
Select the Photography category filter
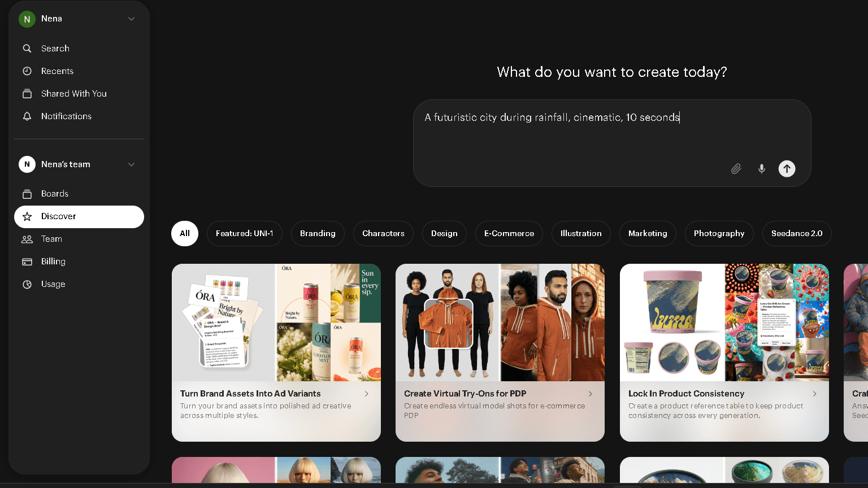click(719, 233)
